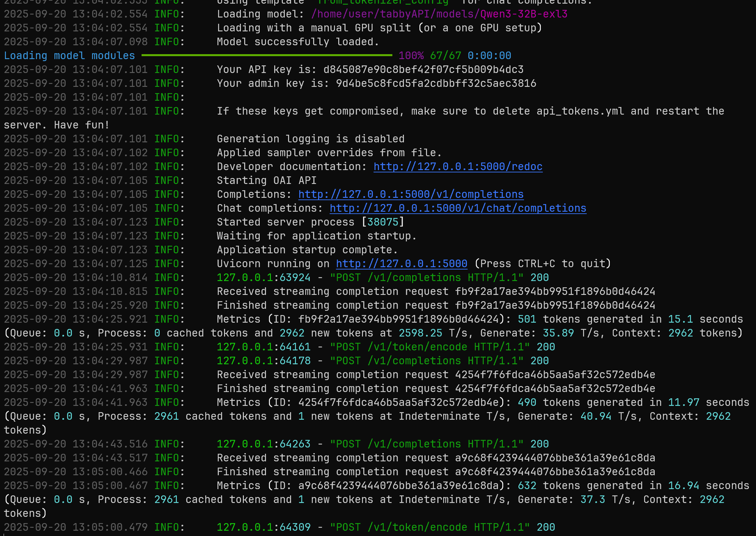Click request ID fb9f2a17... on Received line
The height and width of the screenshot is (536, 756).
tap(555, 292)
